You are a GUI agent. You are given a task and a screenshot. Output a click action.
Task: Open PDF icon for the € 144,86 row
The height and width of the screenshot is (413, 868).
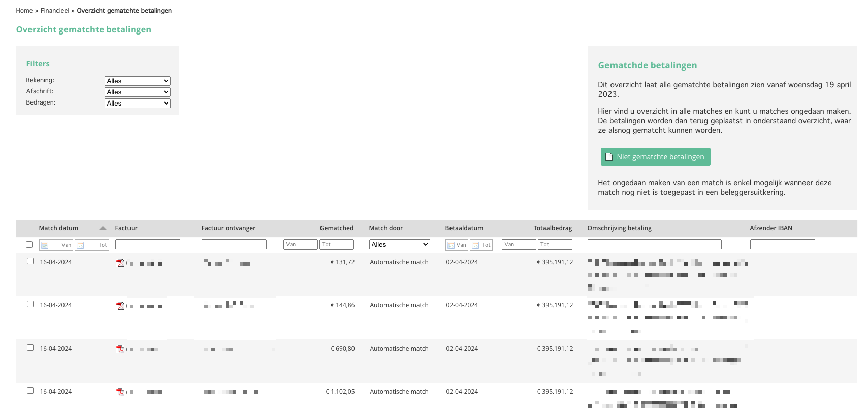(x=120, y=306)
